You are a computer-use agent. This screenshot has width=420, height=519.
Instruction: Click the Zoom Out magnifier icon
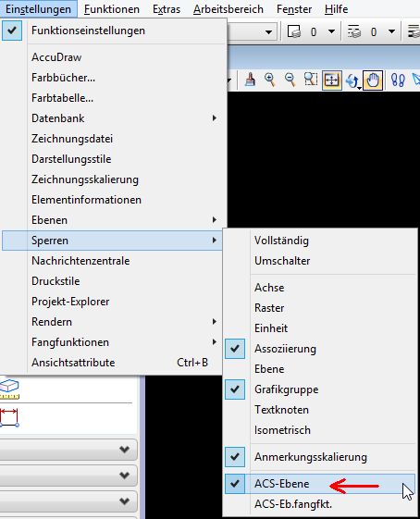pyautogui.click(x=290, y=80)
